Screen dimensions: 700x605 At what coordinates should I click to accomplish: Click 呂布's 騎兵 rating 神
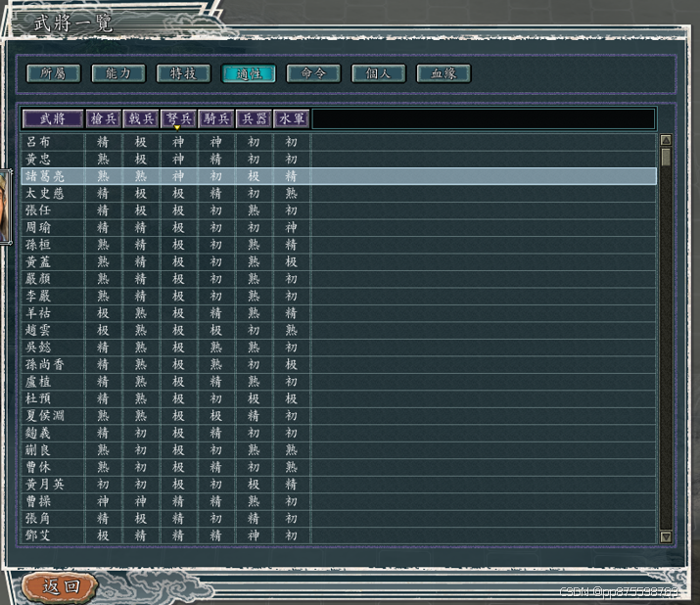[x=216, y=142]
